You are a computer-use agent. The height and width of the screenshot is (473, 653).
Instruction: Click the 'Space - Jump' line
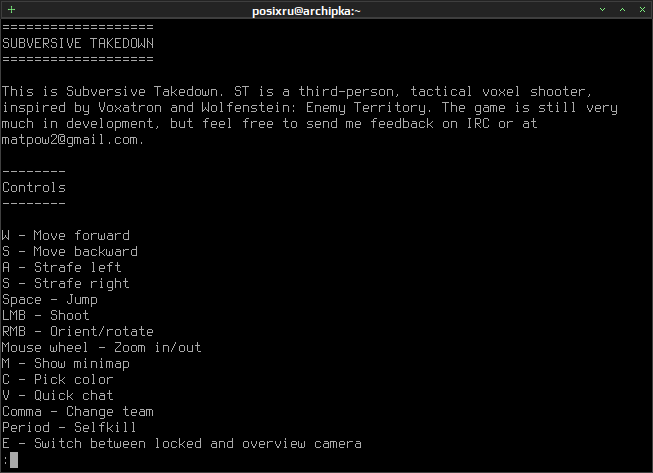(x=50, y=300)
